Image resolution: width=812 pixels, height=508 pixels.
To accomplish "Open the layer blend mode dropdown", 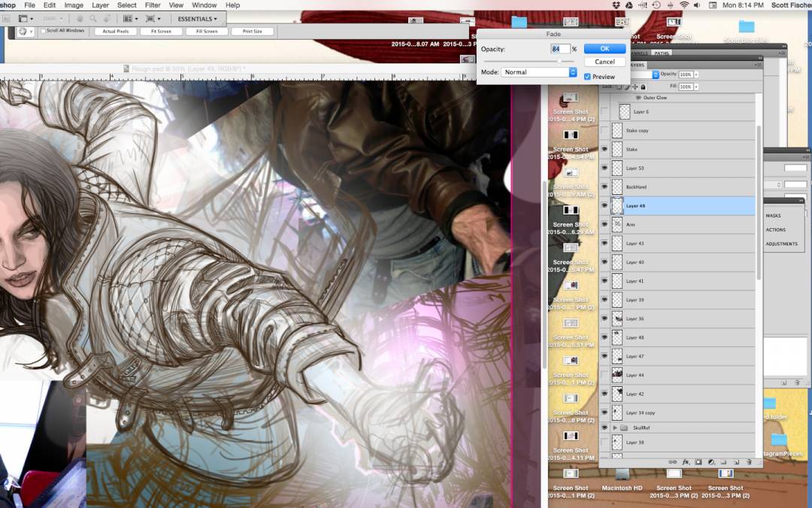I will click(656, 75).
